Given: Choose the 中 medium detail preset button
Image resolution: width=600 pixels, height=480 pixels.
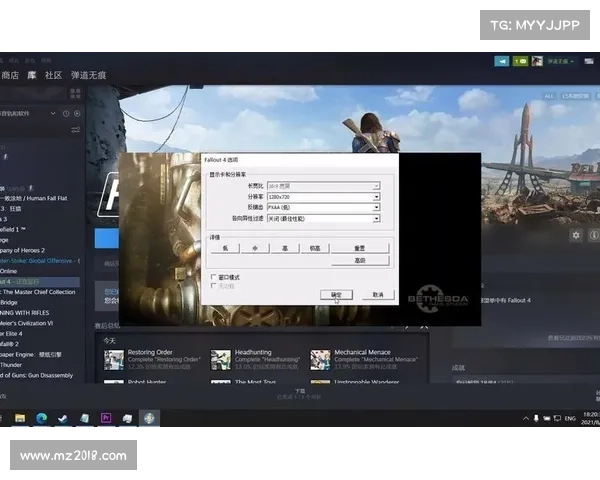Looking at the screenshot, I should tap(255, 248).
